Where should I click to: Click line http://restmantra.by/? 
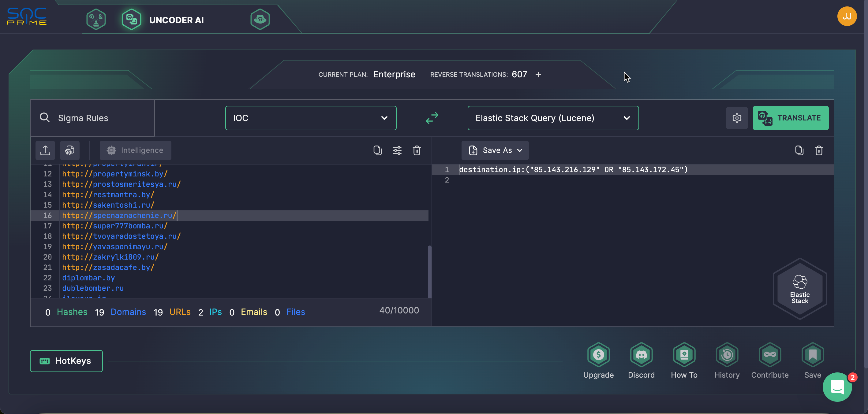[108, 194]
